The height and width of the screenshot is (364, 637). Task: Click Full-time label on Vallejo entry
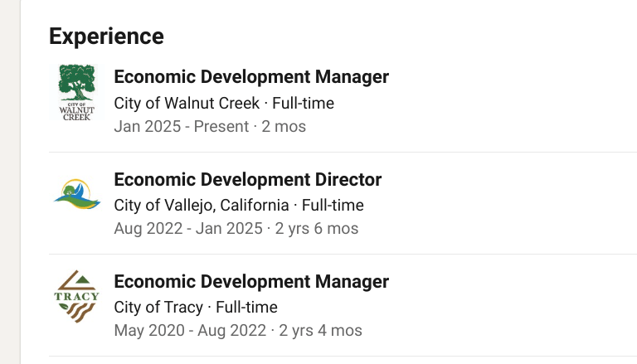[333, 205]
